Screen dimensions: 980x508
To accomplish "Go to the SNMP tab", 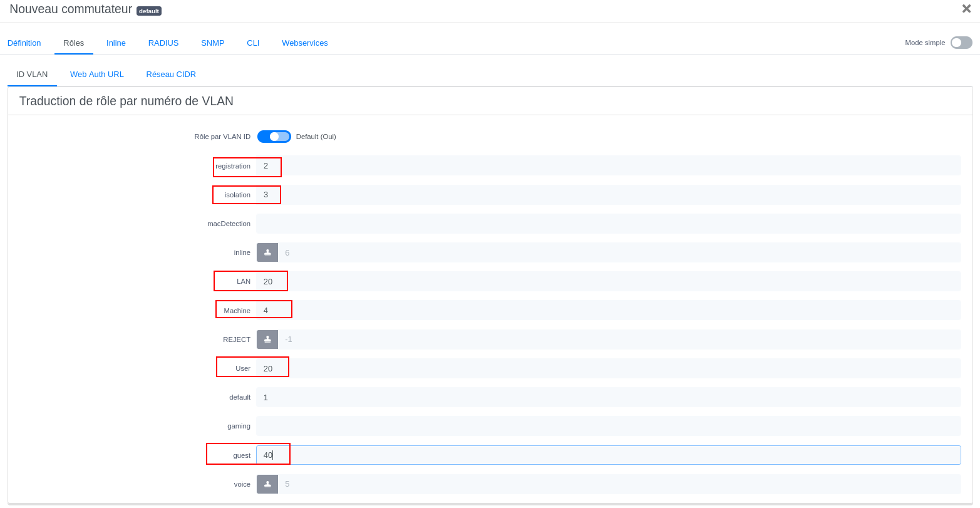I will pyautogui.click(x=213, y=43).
